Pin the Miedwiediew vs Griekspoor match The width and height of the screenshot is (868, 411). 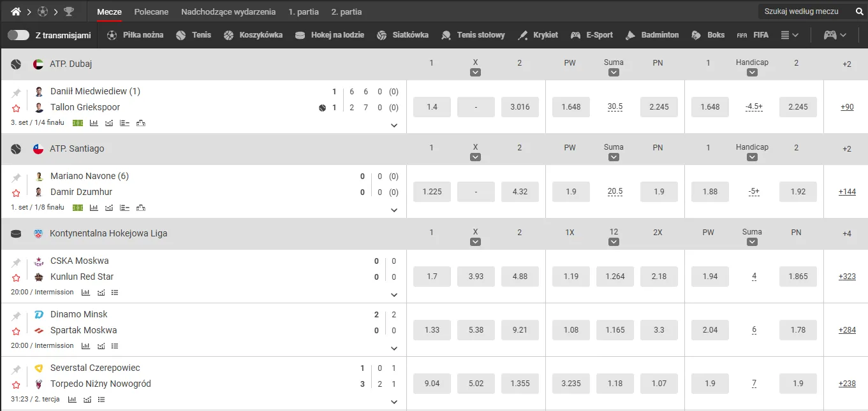tap(17, 93)
